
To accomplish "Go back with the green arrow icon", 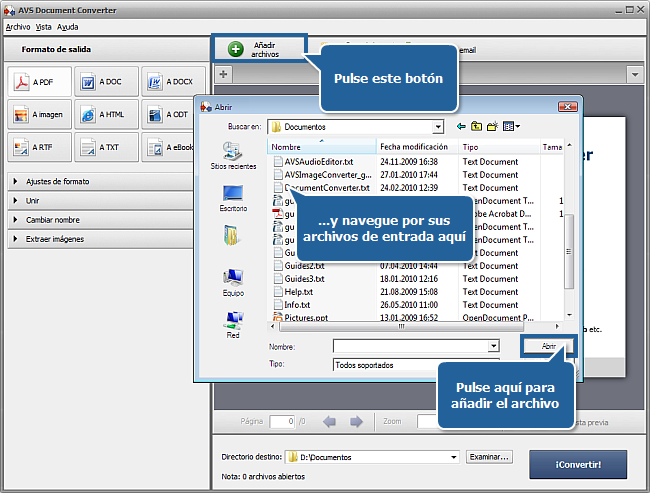I will pyautogui.click(x=461, y=126).
